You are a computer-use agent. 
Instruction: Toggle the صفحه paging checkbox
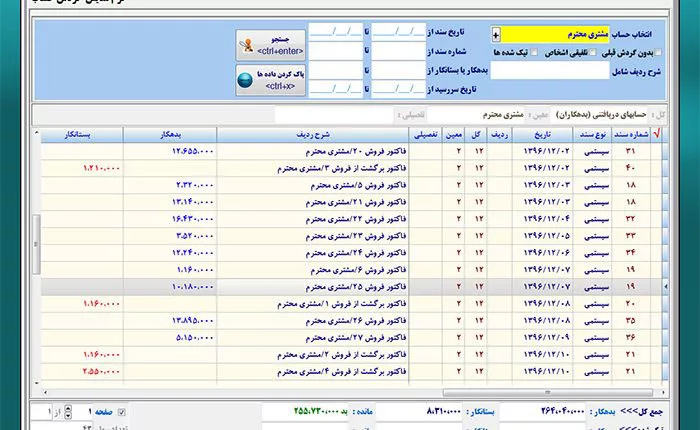point(121,412)
